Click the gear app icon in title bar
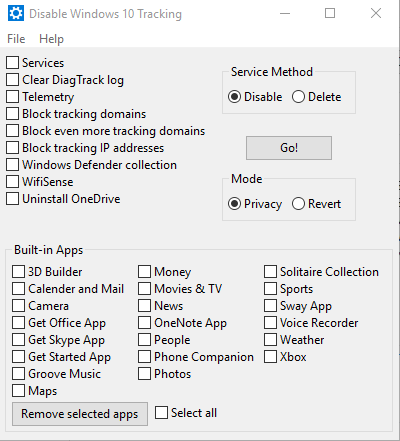Screen dimensions: 400x441 [x=16, y=13]
